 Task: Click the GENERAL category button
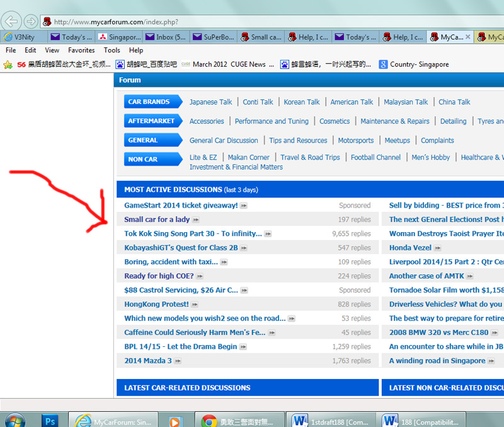[153, 140]
